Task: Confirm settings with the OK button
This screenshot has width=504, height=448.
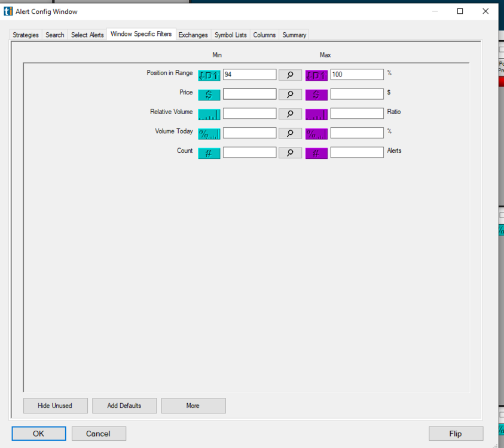Action: (x=38, y=434)
